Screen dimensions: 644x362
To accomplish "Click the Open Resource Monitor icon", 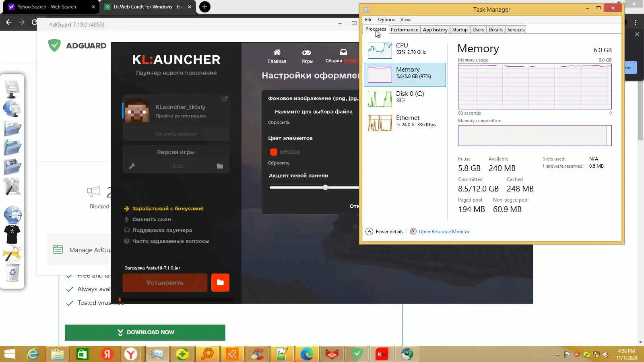I will pos(413,231).
